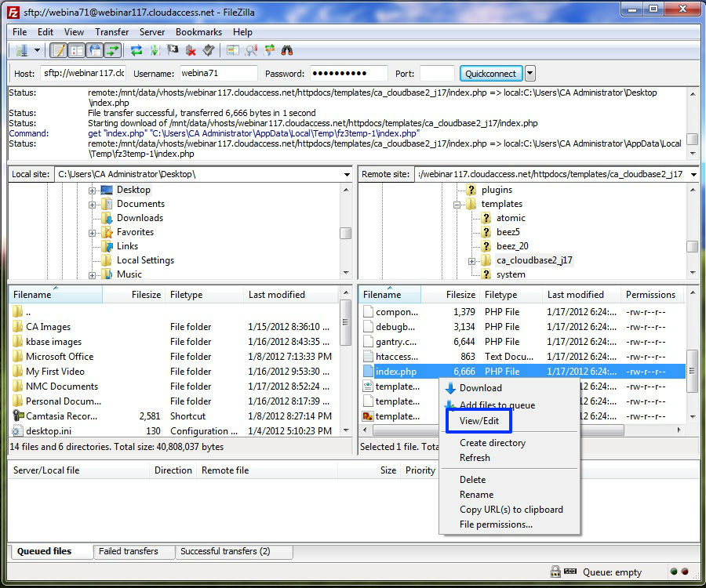Choose File permissions... in context menu

pos(496,524)
